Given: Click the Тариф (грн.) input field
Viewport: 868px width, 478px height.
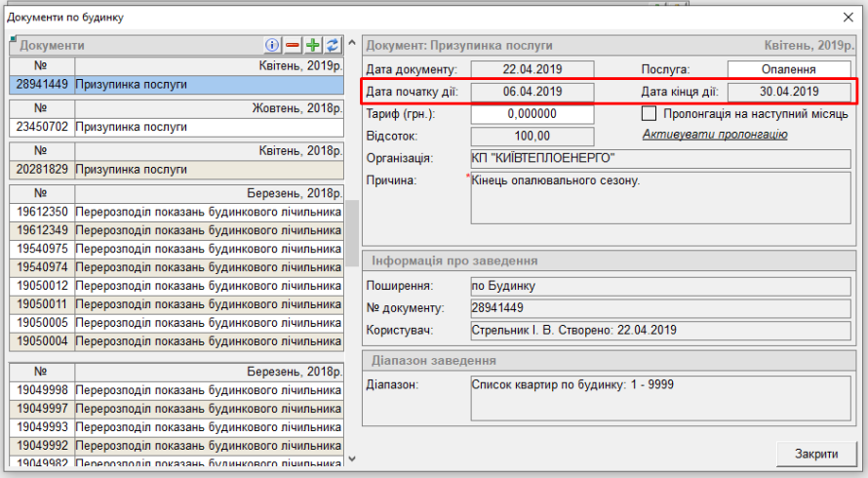Looking at the screenshot, I should (x=533, y=114).
